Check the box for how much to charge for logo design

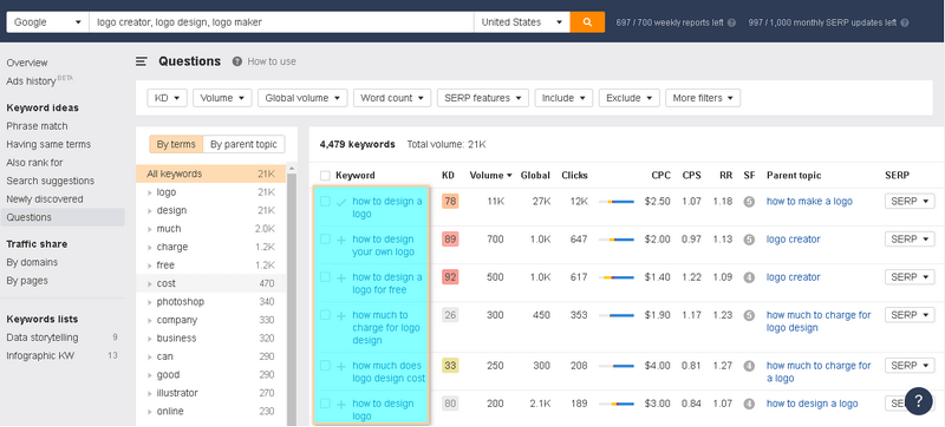coord(325,315)
